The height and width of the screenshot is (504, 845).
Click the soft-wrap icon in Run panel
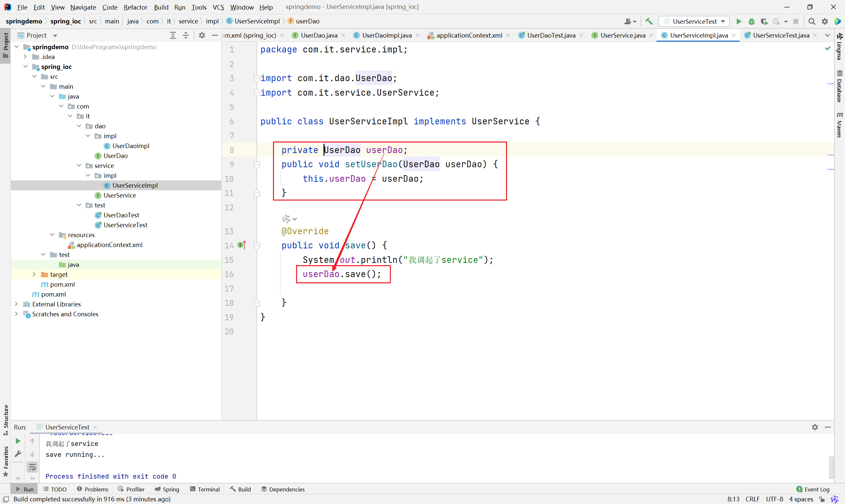(32, 467)
